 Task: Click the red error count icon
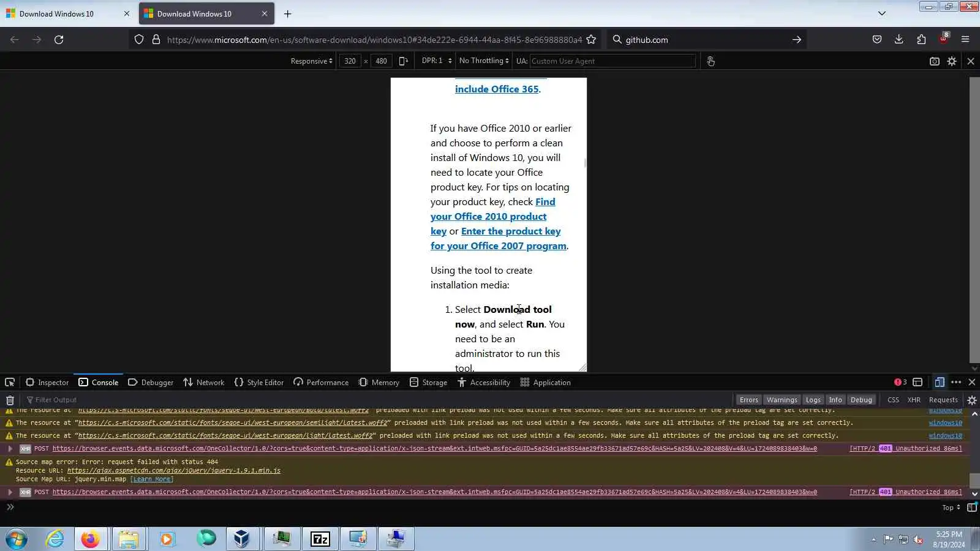pos(900,382)
